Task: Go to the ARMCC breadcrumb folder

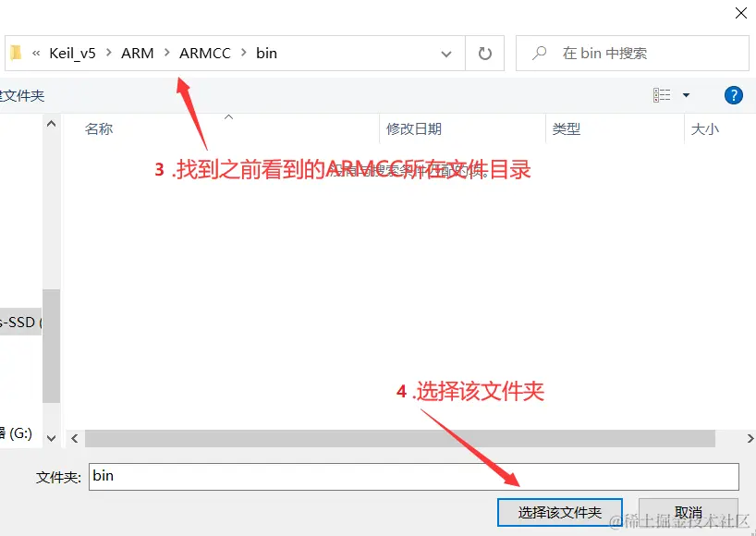Action: pos(205,53)
